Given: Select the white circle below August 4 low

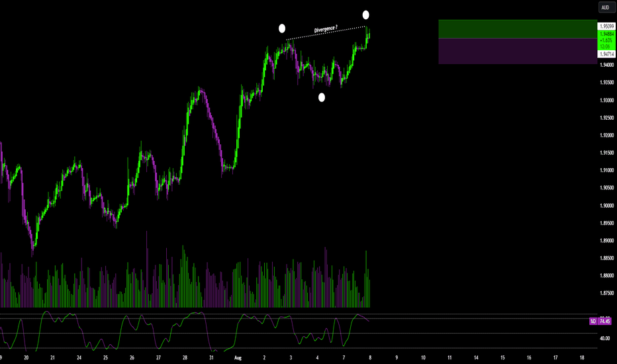Looking at the screenshot, I should (322, 97).
